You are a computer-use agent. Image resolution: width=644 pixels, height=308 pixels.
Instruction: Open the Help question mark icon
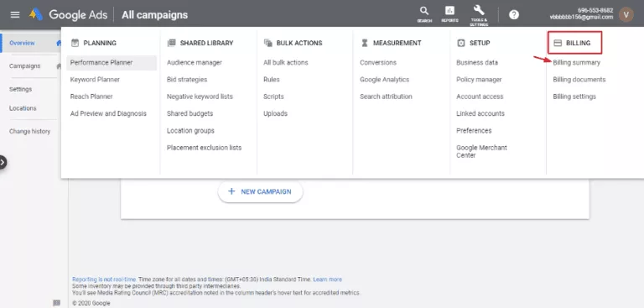coord(514,15)
